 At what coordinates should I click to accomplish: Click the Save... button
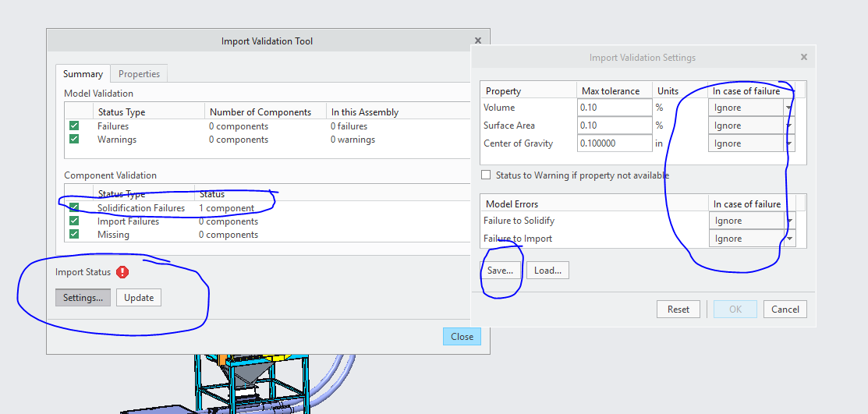[x=500, y=271]
